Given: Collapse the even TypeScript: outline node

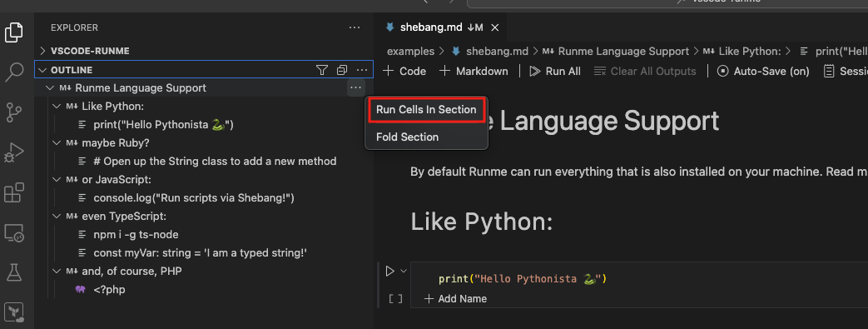Looking at the screenshot, I should pos(56,216).
